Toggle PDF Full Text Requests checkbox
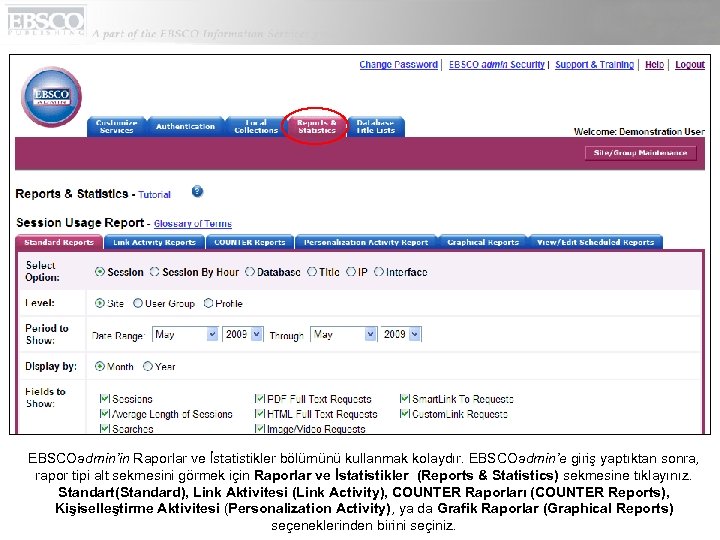This screenshot has height=540, width=720. click(x=260, y=398)
